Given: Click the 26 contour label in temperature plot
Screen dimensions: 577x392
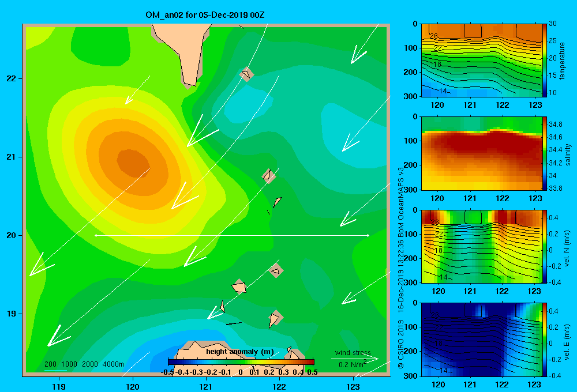Looking at the screenshot, I should [x=434, y=36].
